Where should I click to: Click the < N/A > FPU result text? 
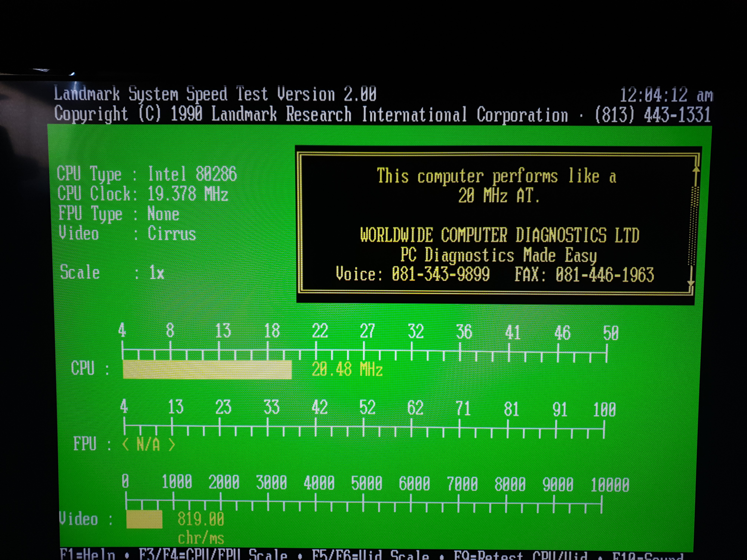pyautogui.click(x=149, y=445)
